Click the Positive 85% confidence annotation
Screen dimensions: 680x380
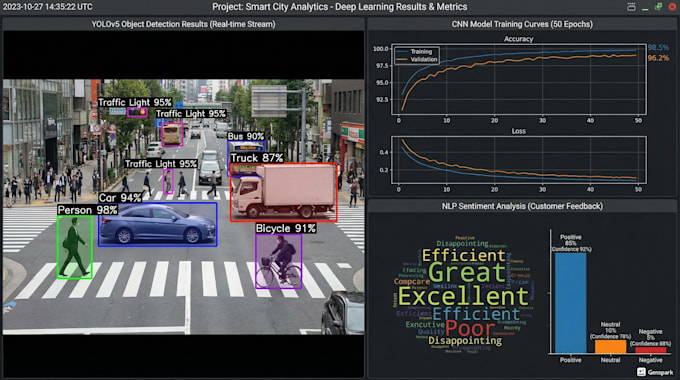coord(571,243)
